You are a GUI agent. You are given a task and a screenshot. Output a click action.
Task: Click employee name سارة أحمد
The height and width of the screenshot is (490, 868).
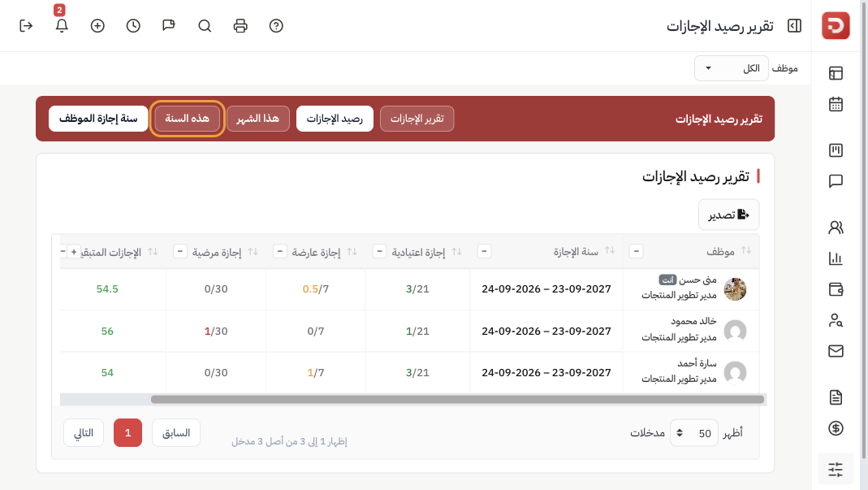[697, 363]
